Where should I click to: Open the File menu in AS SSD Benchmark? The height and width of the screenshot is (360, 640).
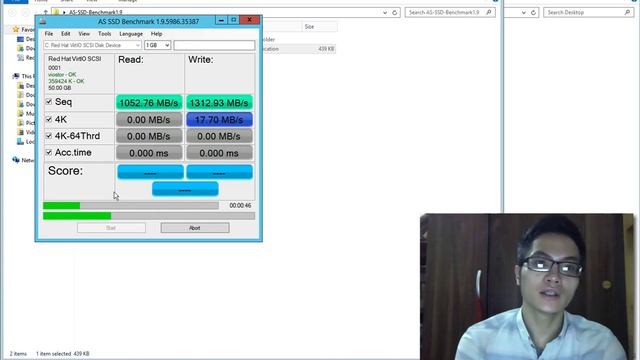click(49, 34)
